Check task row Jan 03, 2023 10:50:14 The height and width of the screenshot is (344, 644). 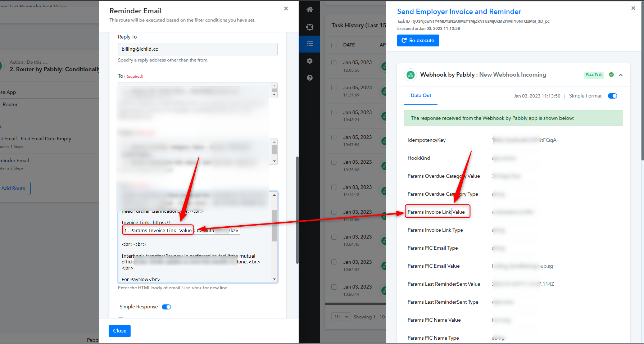coord(334,287)
